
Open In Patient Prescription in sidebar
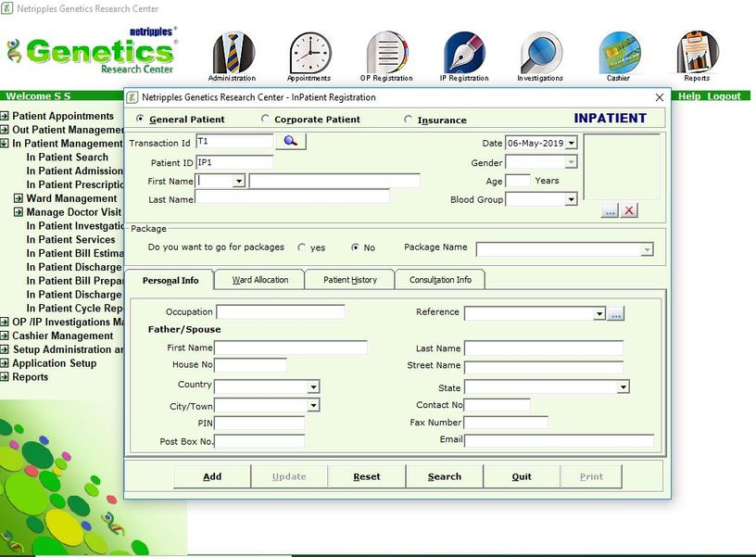(75, 184)
